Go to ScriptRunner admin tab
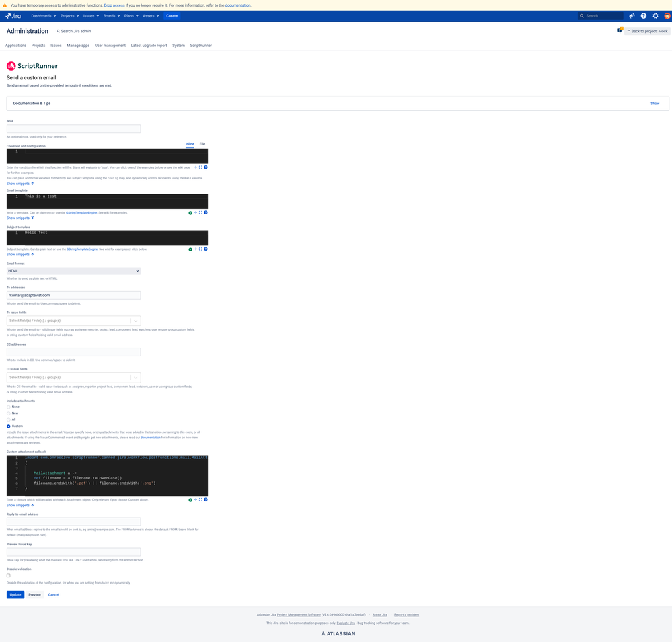Screen dimensions: 672x642 [x=201, y=46]
